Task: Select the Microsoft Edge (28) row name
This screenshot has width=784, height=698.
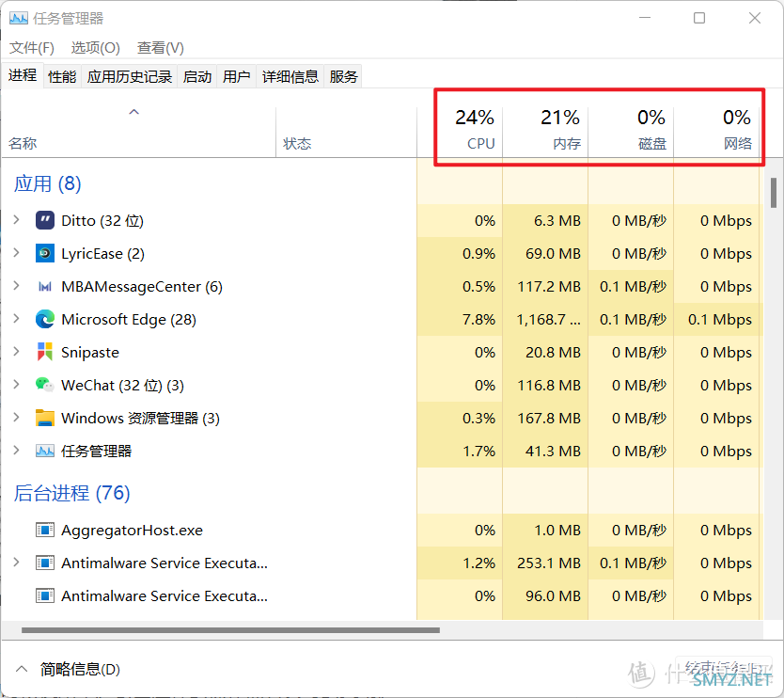Action: (129, 319)
